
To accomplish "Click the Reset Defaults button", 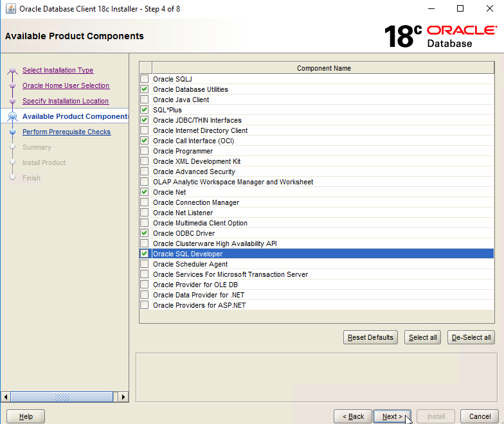I will 370,337.
